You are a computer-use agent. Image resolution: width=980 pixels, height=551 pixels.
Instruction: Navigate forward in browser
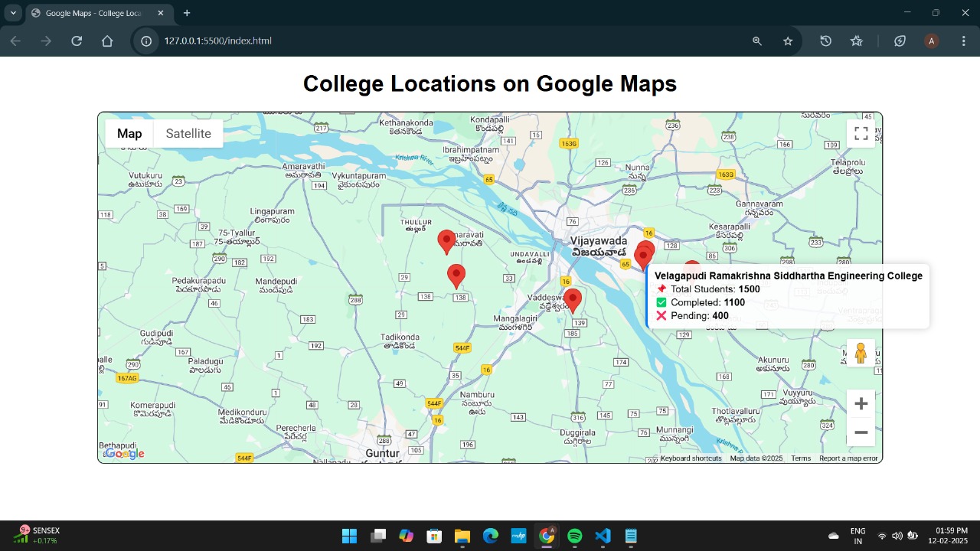tap(46, 41)
